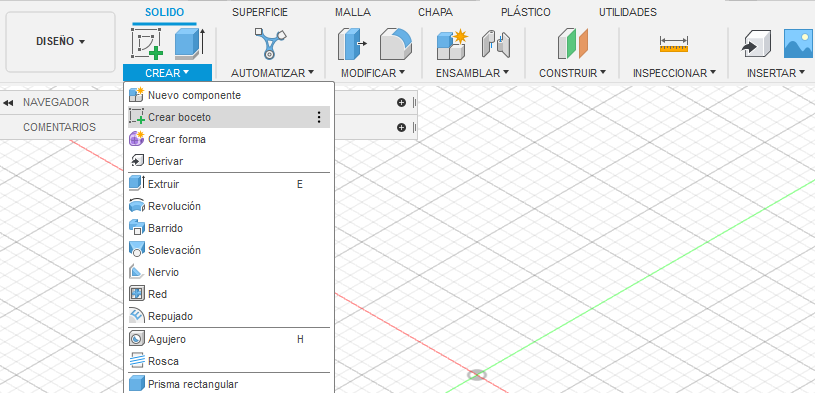The image size is (815, 393).
Task: Open the Ensamblar dropdown
Action: tap(472, 73)
